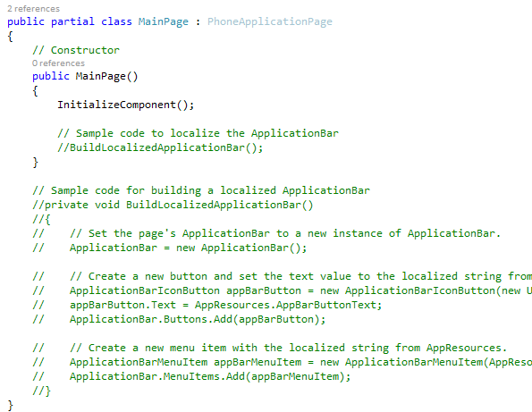Click the MainPage class name in declaration
The image size is (532, 412).
(x=164, y=21)
